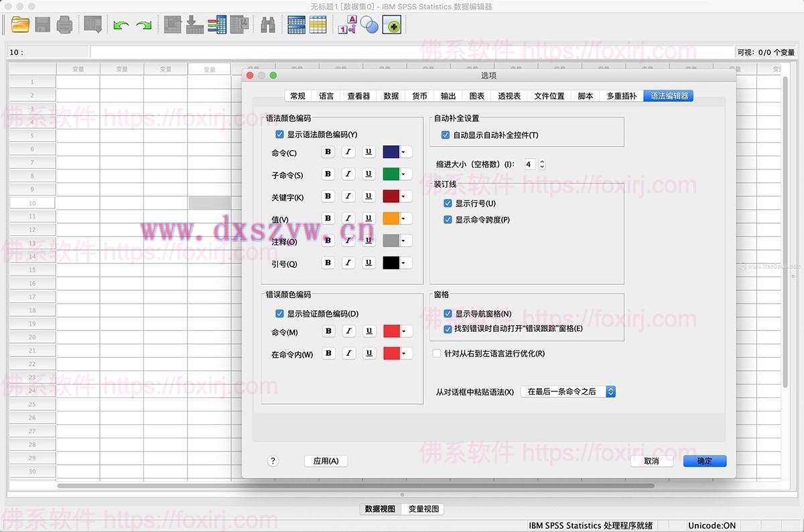Open color dropdown arrow for 引号(Q)
This screenshot has height=532, width=804.
[x=404, y=263]
